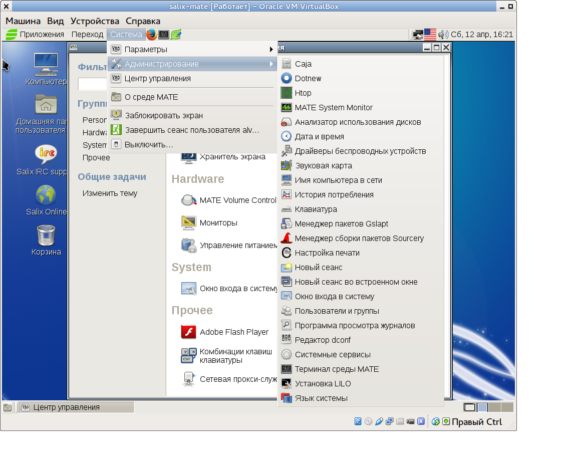Expand Администрирование submenu entry

click(x=193, y=64)
